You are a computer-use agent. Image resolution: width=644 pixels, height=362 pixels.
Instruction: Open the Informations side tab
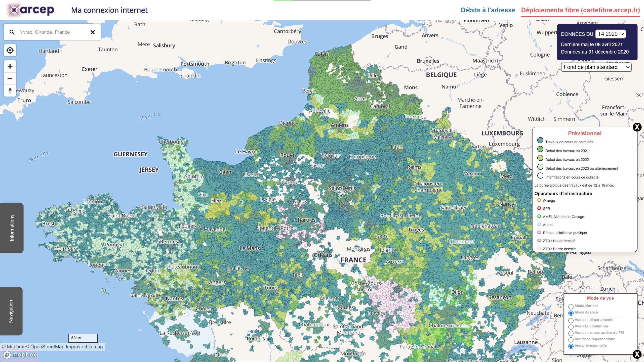pos(12,228)
